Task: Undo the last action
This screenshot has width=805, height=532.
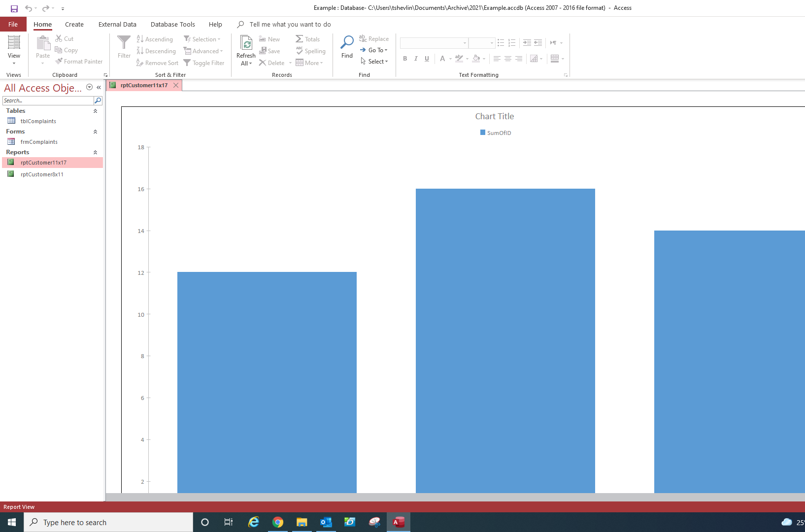Action: coord(29,8)
